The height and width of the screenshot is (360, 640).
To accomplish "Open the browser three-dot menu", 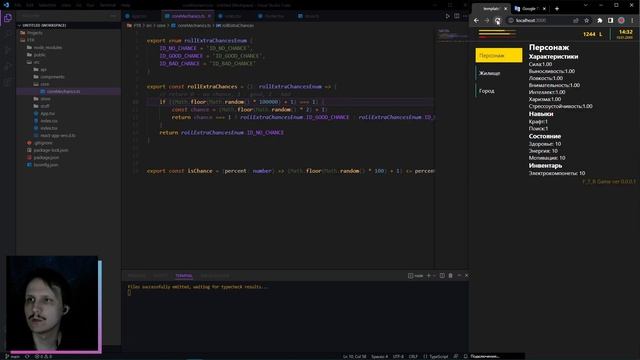I will 632,20.
